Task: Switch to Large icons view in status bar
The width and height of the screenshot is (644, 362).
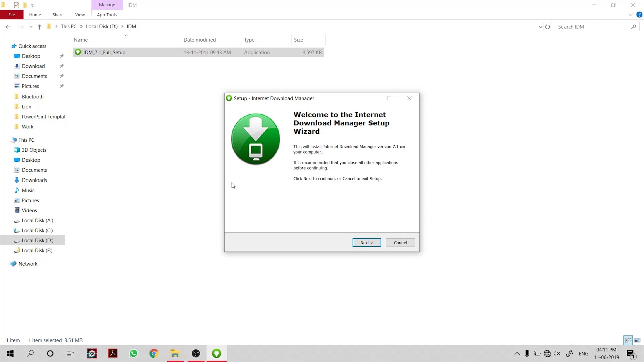Action: click(637, 341)
